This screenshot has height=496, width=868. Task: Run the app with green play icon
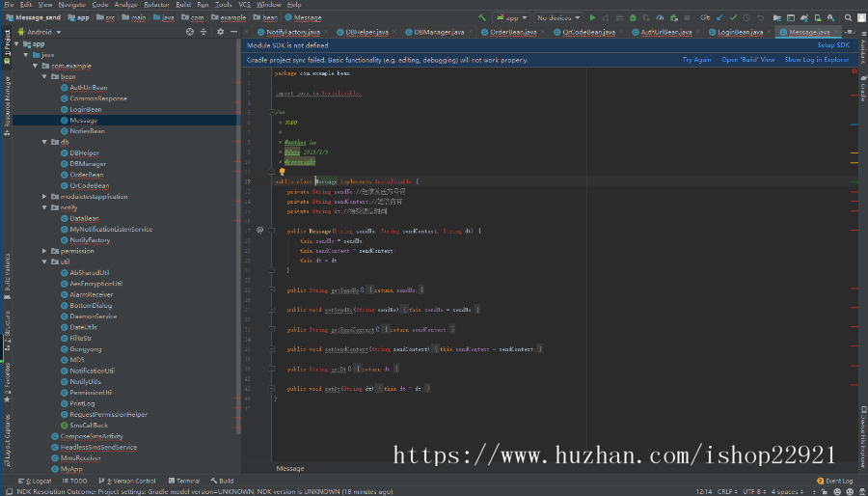coord(592,17)
